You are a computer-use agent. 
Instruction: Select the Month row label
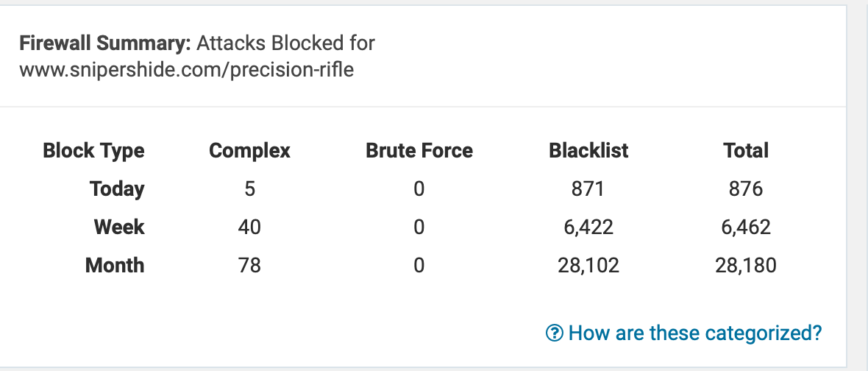[x=115, y=265]
